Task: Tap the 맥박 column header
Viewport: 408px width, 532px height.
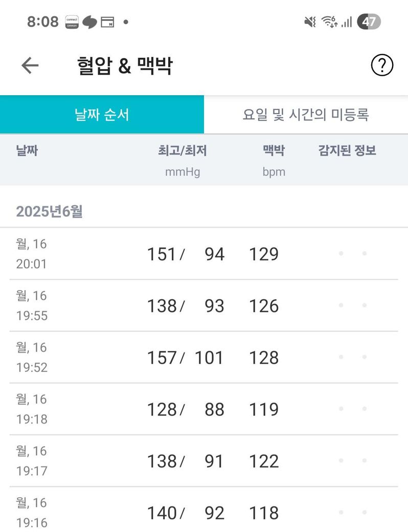Action: [274, 150]
